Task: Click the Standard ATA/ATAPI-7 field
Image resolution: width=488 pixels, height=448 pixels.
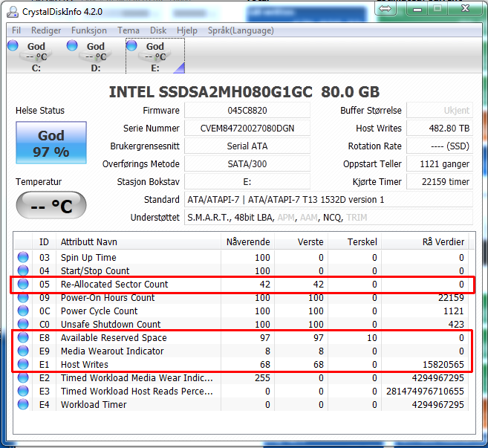Action: (328, 199)
